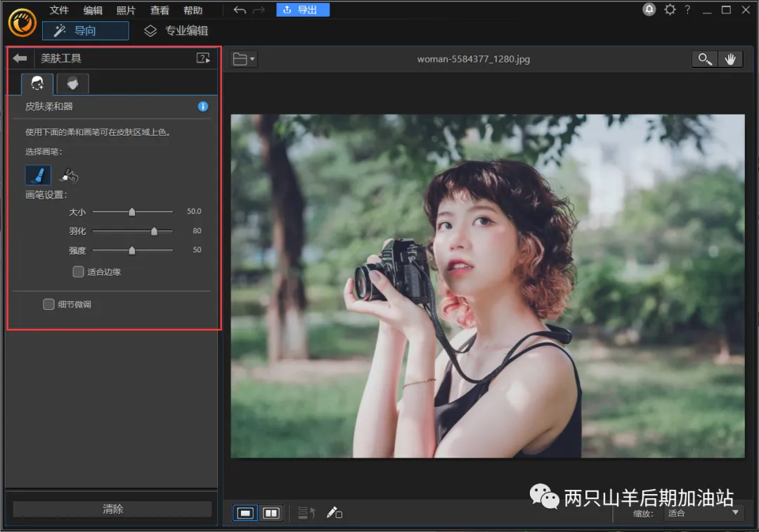Open the notification bell icon
Screen dimensions: 759x532
click(649, 10)
